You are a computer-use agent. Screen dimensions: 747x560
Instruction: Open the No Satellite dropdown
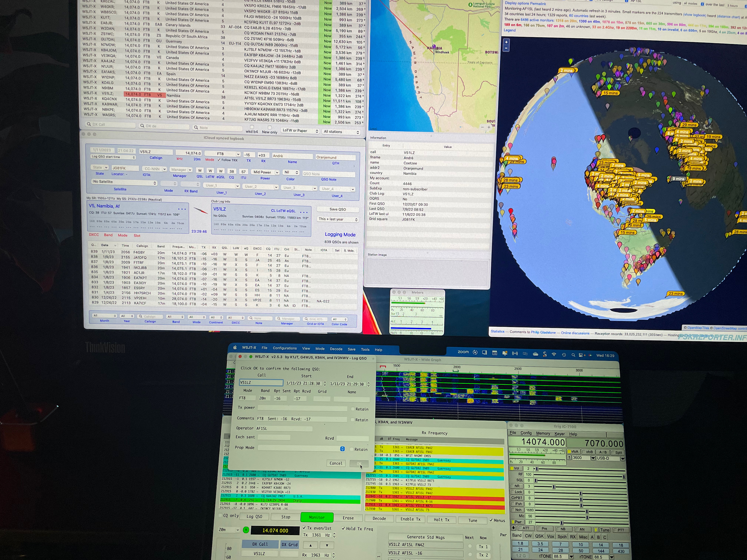click(124, 182)
